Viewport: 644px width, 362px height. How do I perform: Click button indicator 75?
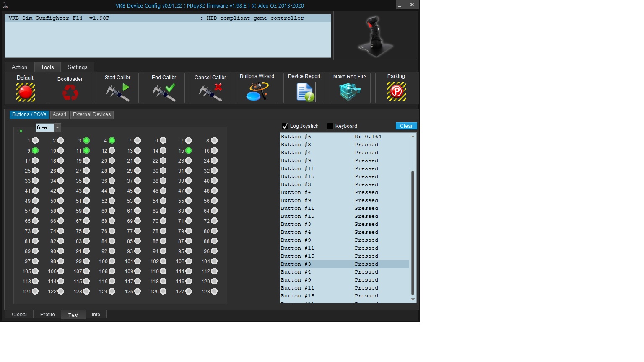pos(86,231)
